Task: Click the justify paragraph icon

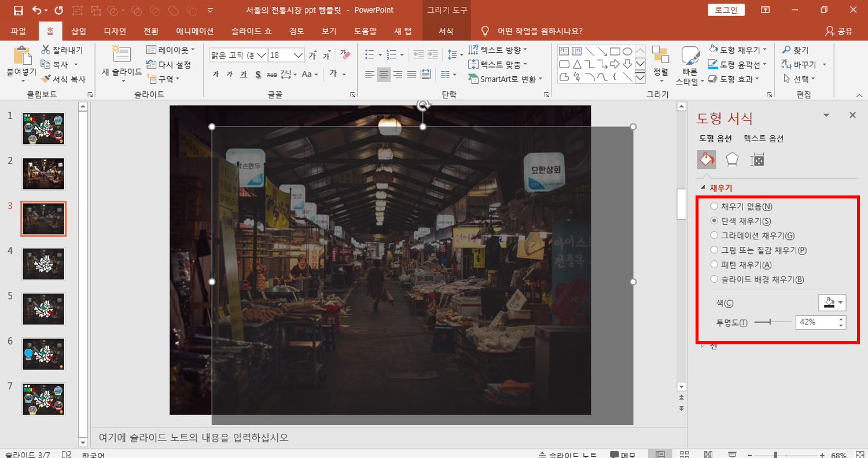Action: [x=411, y=74]
